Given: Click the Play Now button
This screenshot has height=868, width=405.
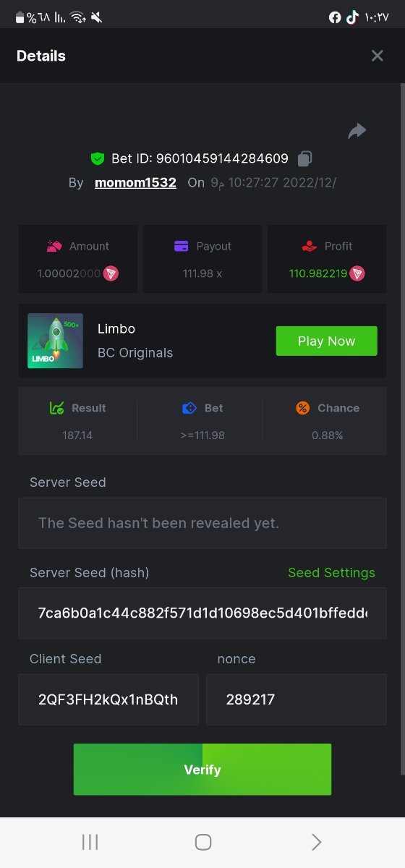Looking at the screenshot, I should tap(327, 341).
